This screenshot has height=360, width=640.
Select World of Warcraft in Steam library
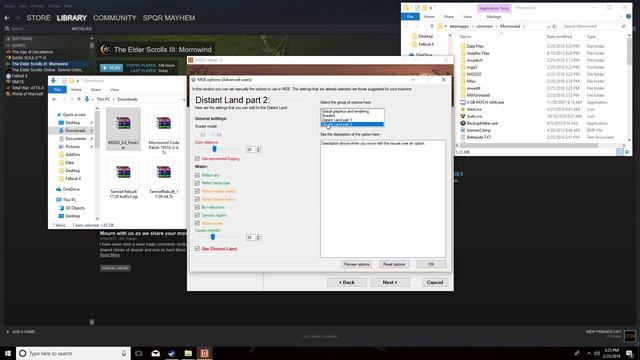[x=27, y=94]
